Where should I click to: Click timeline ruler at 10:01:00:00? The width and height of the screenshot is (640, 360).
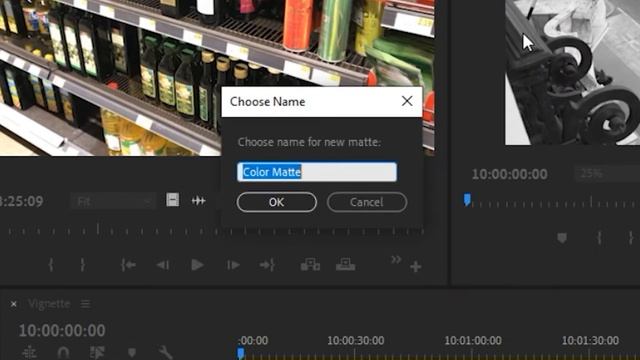(x=473, y=340)
